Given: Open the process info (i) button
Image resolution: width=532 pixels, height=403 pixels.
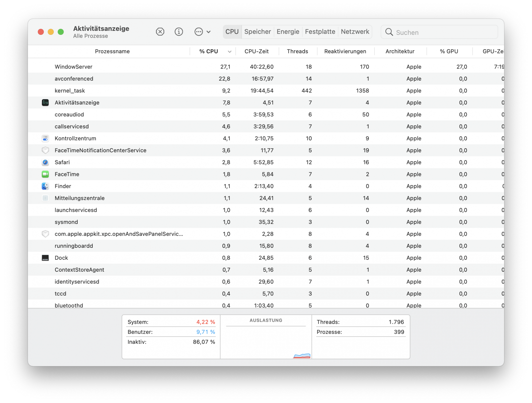Looking at the screenshot, I should point(179,32).
